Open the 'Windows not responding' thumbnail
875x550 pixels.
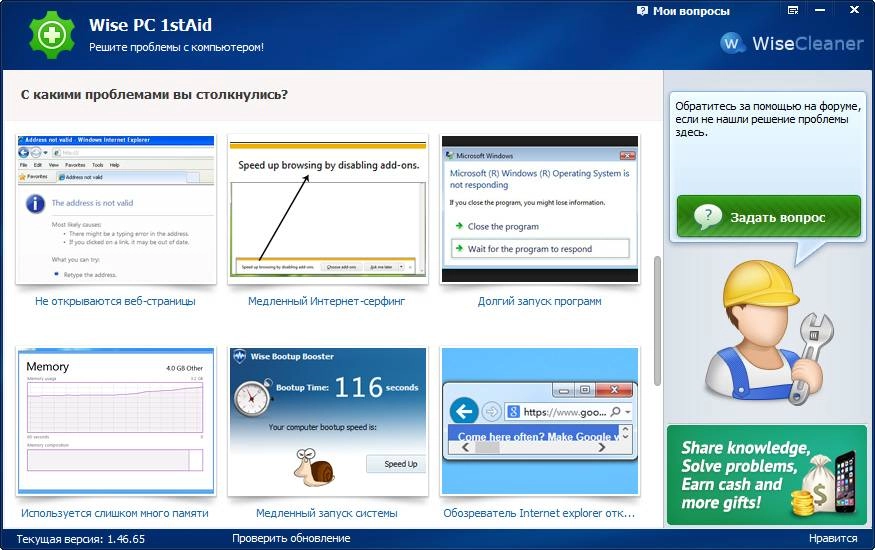540,209
